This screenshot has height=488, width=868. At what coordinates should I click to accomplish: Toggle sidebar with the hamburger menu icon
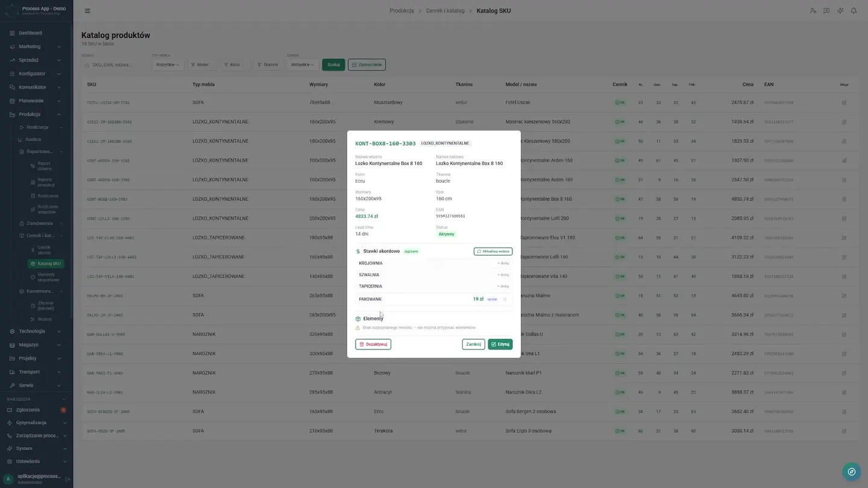click(87, 11)
